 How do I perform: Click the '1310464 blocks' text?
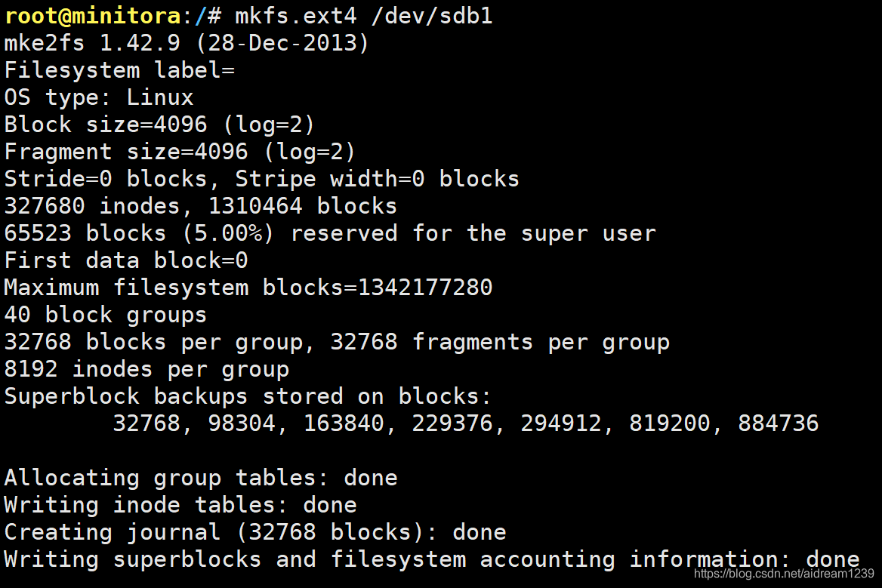(303, 206)
